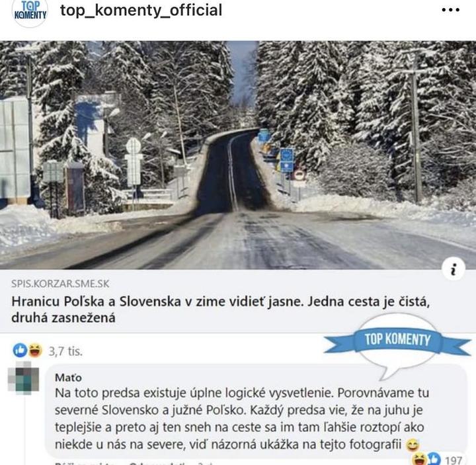Click the TOP KOMENTY profile avatar
Screen dimensions: 476x465
coord(30,12)
